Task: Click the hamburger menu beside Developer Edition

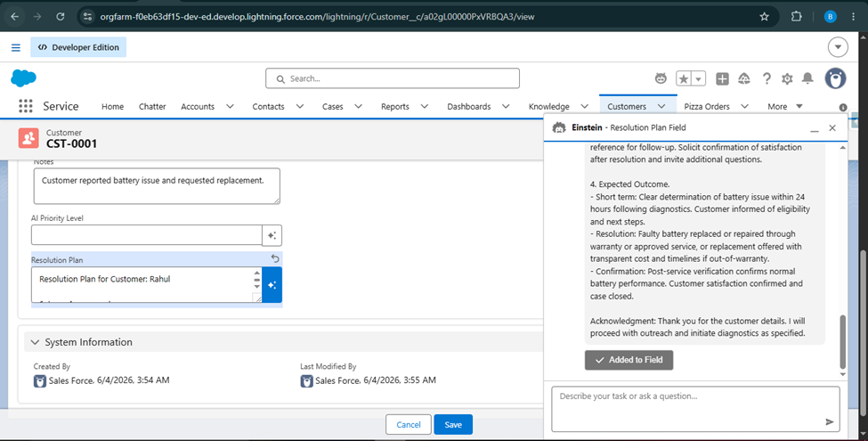Action: pos(16,47)
